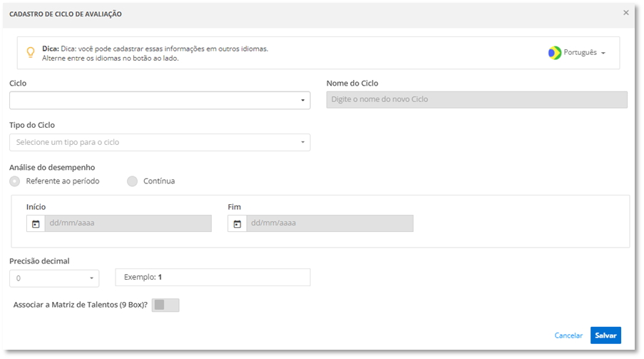Close the Cadastro de Ciclo dialog

(626, 13)
